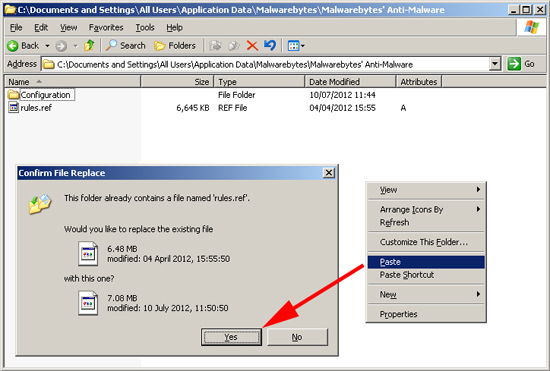Click the green Go arrow button
Viewport: 550px width, 371px height.
coord(514,64)
